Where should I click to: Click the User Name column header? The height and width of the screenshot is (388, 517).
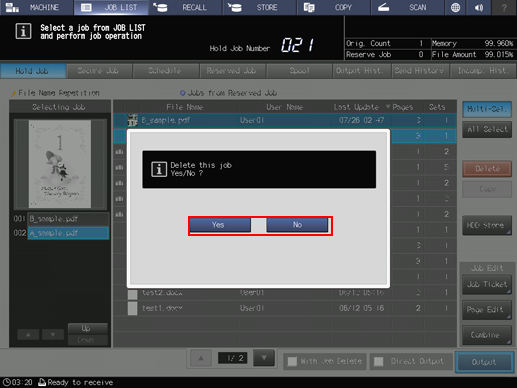tap(284, 107)
